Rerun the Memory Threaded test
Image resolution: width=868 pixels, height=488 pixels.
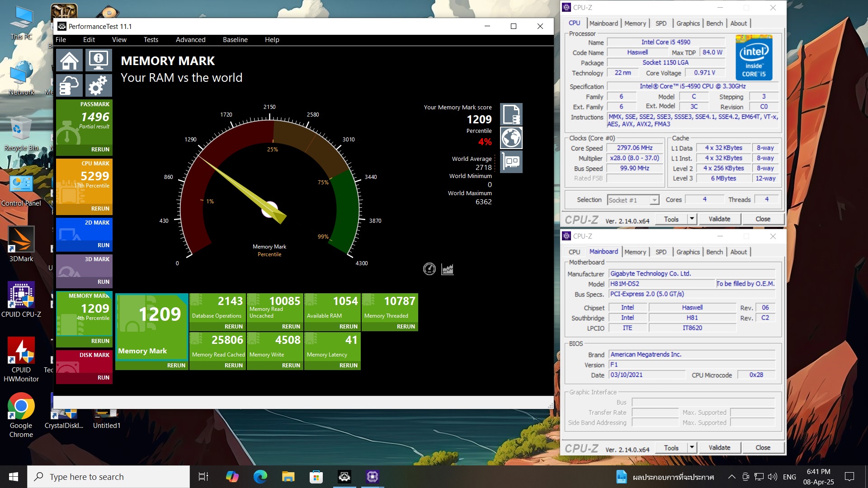pyautogui.click(x=406, y=327)
